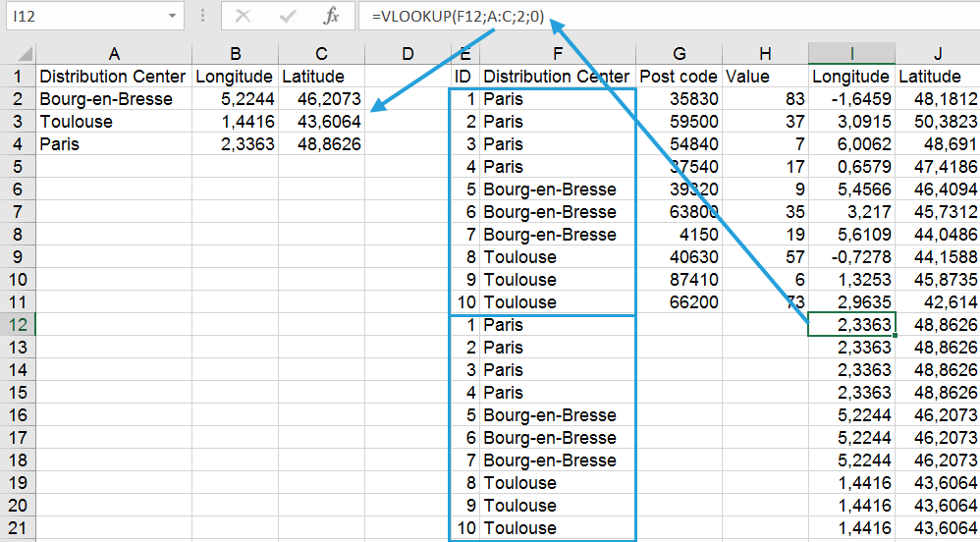Click 'Toulouse' in cell F21

[x=558, y=528]
